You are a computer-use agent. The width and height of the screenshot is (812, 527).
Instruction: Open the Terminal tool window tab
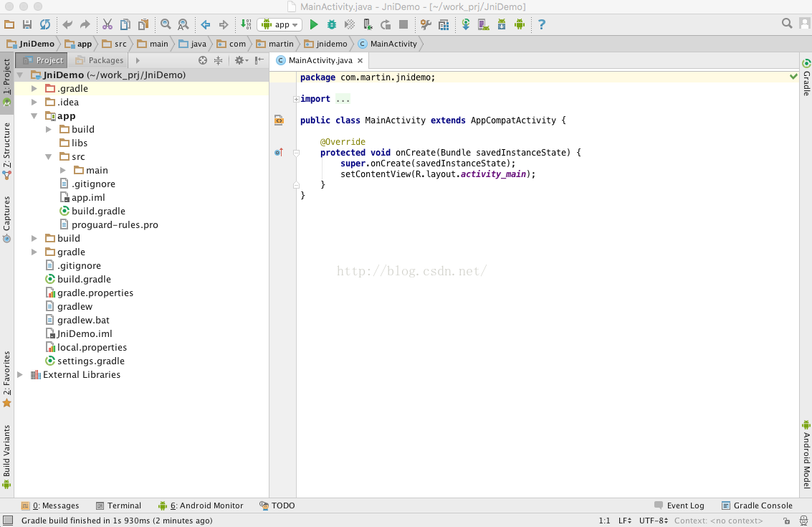point(118,505)
